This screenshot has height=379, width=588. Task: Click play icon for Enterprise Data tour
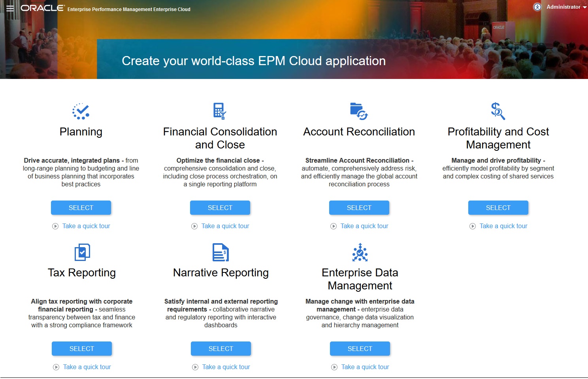tap(334, 367)
